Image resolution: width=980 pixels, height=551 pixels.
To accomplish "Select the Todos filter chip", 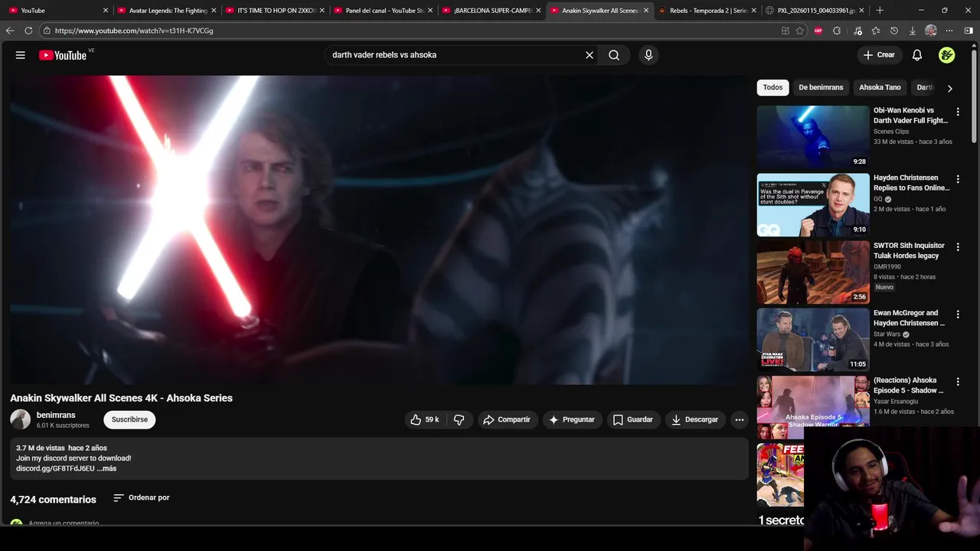I will coord(773,87).
